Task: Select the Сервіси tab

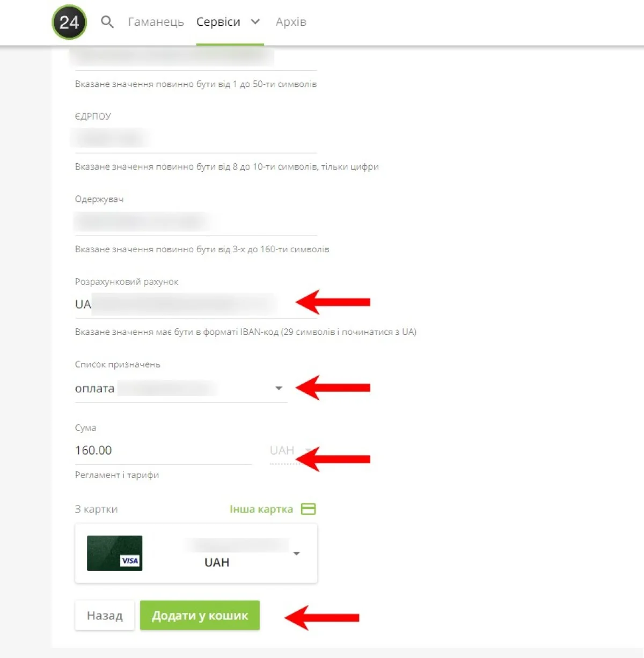Action: click(218, 22)
